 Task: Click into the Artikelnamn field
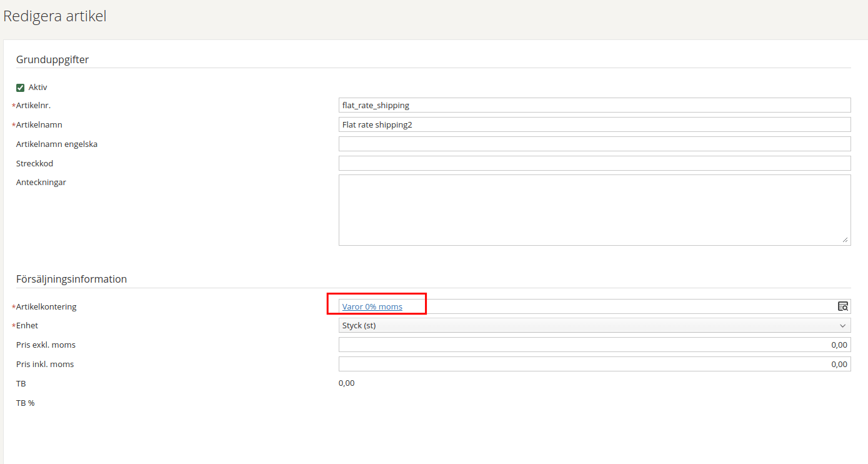pos(594,124)
